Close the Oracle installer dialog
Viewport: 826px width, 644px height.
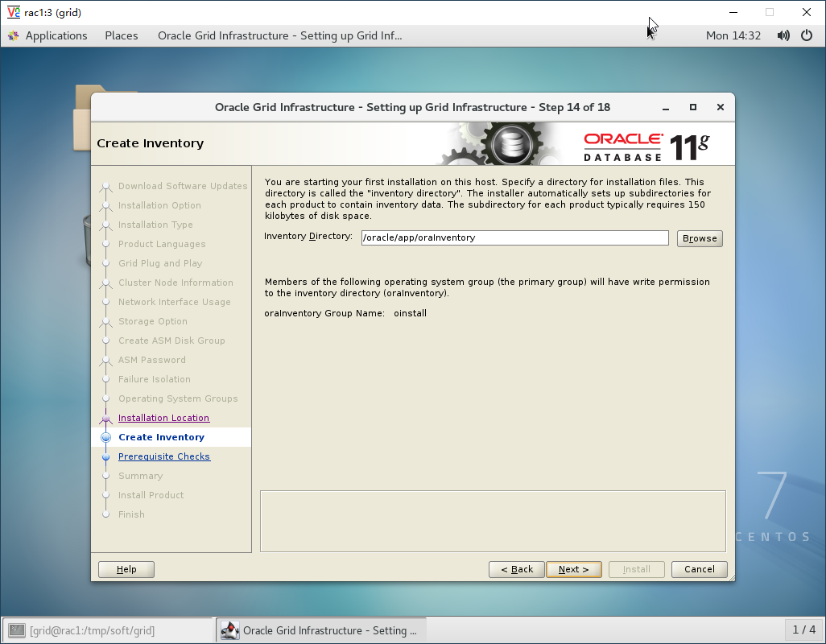coord(721,107)
